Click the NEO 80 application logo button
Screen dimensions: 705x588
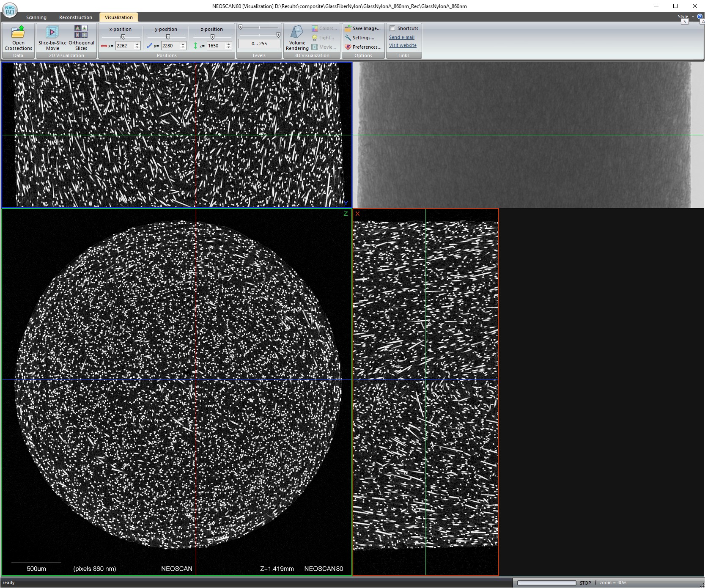(x=10, y=10)
